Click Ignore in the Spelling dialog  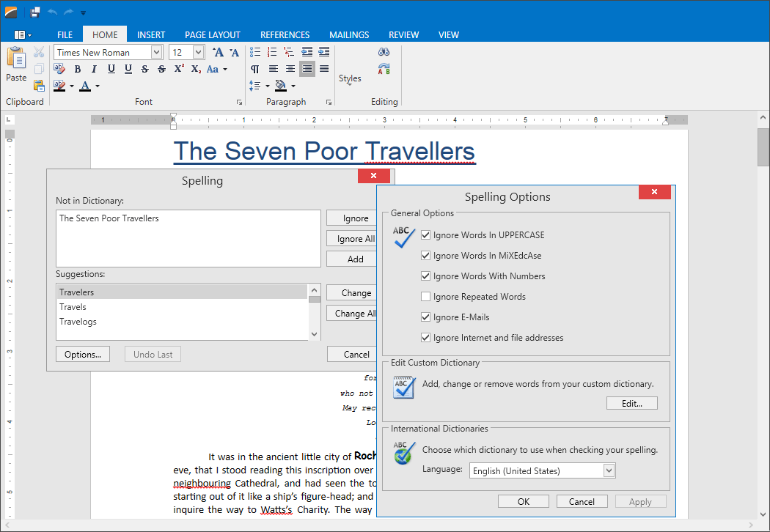[353, 218]
